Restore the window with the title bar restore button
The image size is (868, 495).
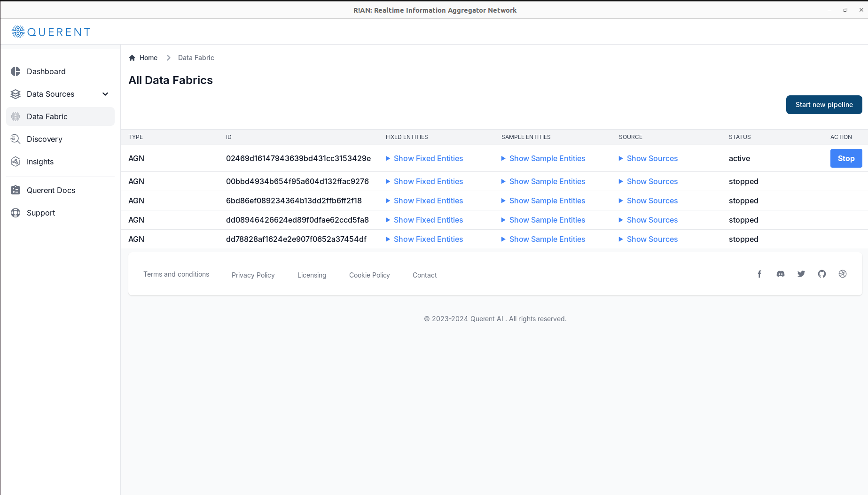[x=845, y=10]
